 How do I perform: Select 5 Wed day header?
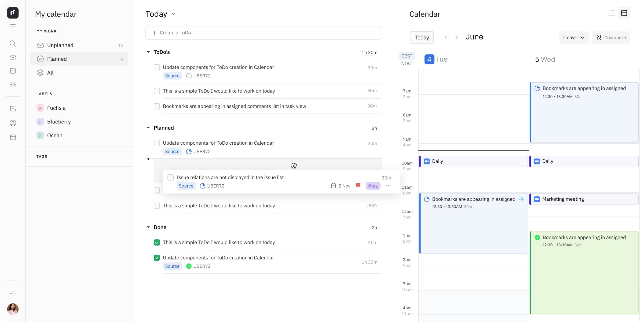(545, 59)
